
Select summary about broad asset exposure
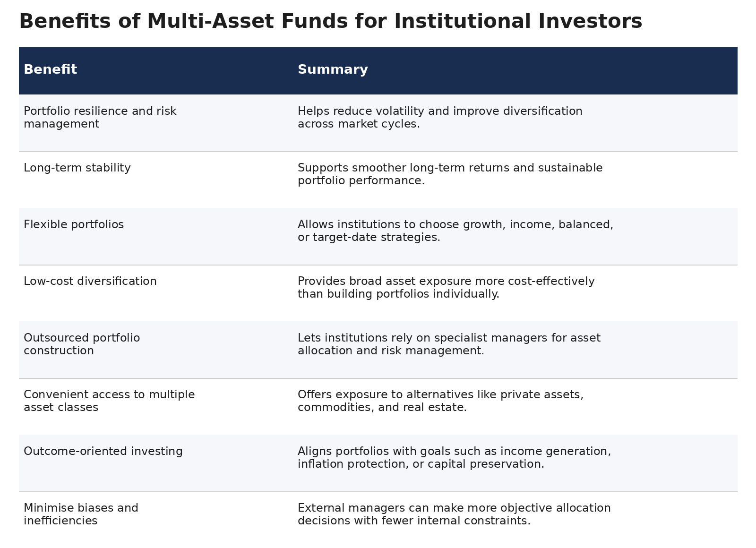pyautogui.click(x=446, y=287)
